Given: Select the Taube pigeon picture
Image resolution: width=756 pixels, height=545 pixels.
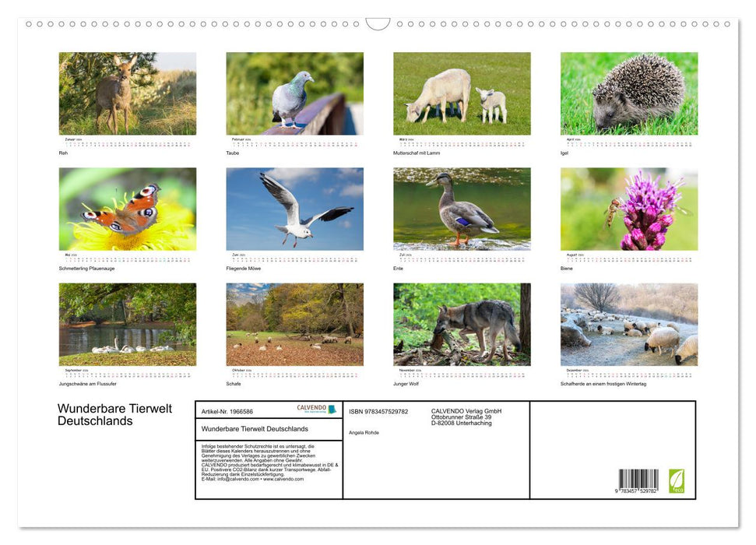Looking at the screenshot, I should pyautogui.click(x=294, y=93).
